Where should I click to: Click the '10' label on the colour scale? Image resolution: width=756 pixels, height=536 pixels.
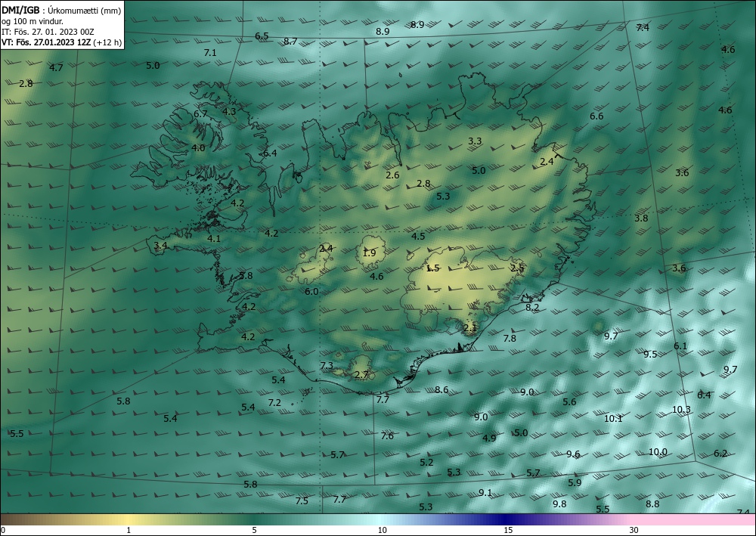point(382,530)
